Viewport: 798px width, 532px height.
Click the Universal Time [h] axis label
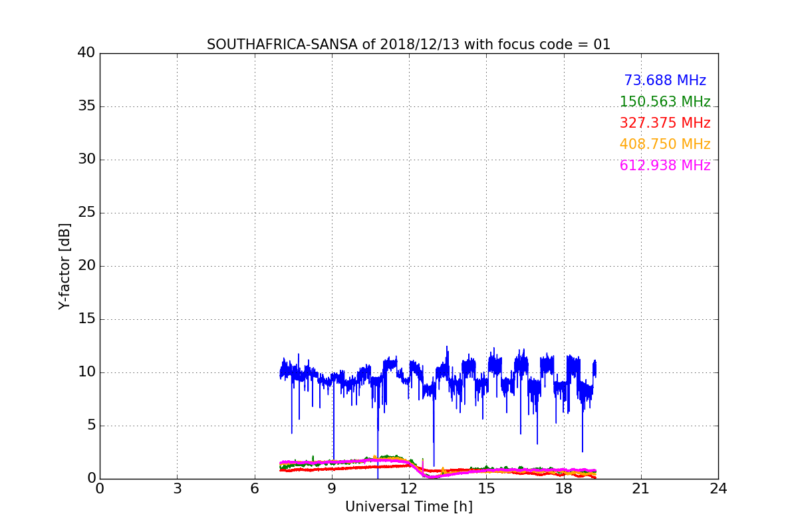click(x=408, y=507)
